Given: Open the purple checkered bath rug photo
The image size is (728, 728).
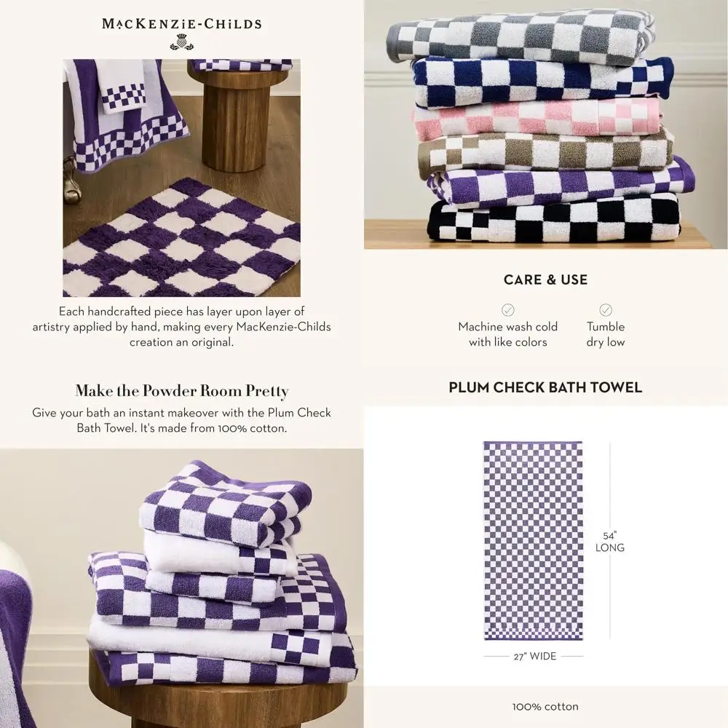Looking at the screenshot, I should point(181,178).
